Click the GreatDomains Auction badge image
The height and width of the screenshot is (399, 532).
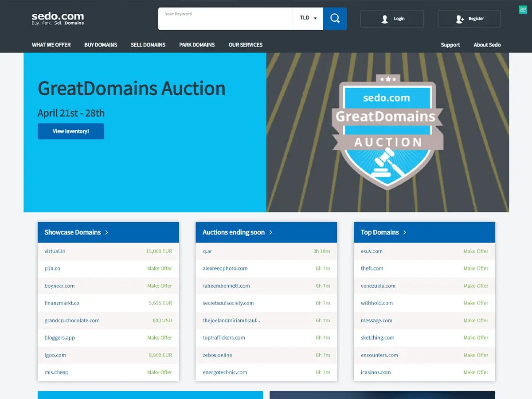coord(387,132)
